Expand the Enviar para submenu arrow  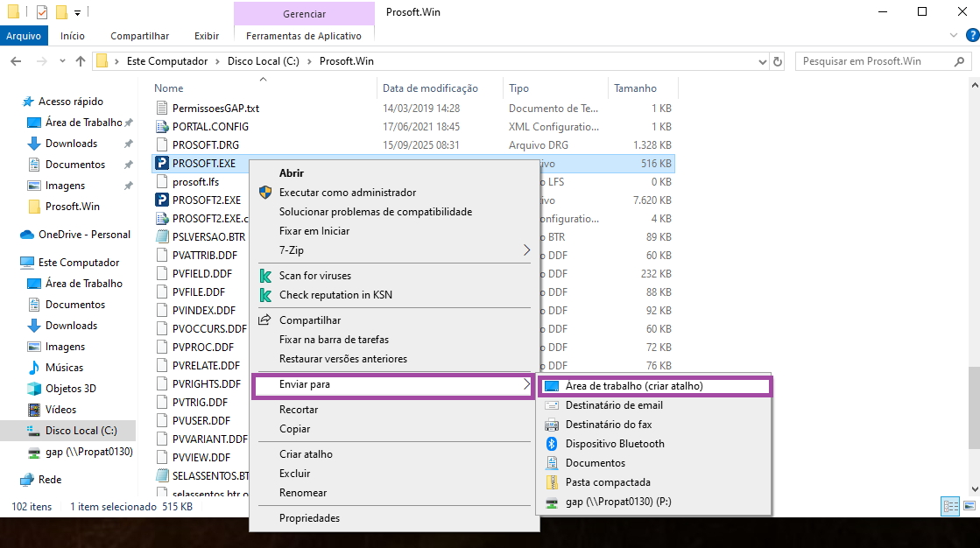(x=526, y=384)
